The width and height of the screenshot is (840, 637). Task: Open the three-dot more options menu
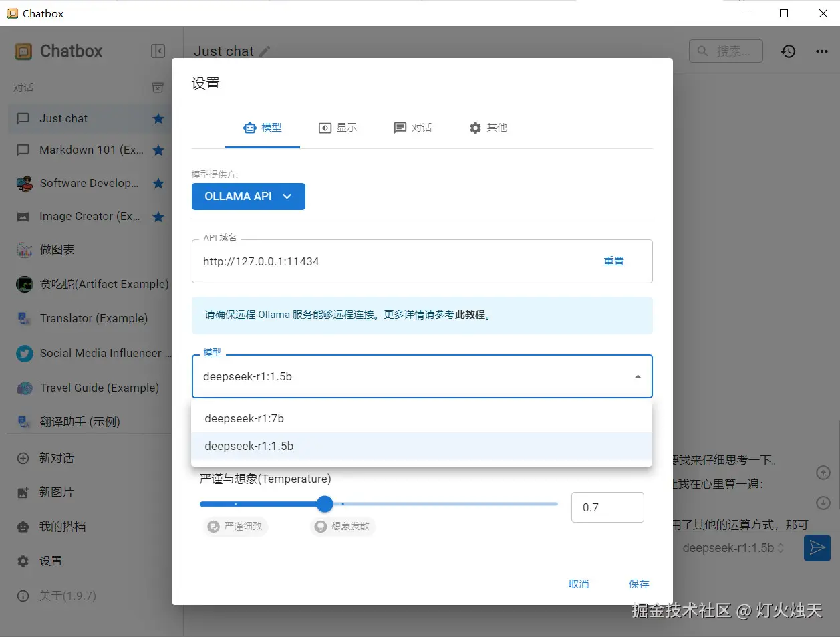(x=821, y=51)
